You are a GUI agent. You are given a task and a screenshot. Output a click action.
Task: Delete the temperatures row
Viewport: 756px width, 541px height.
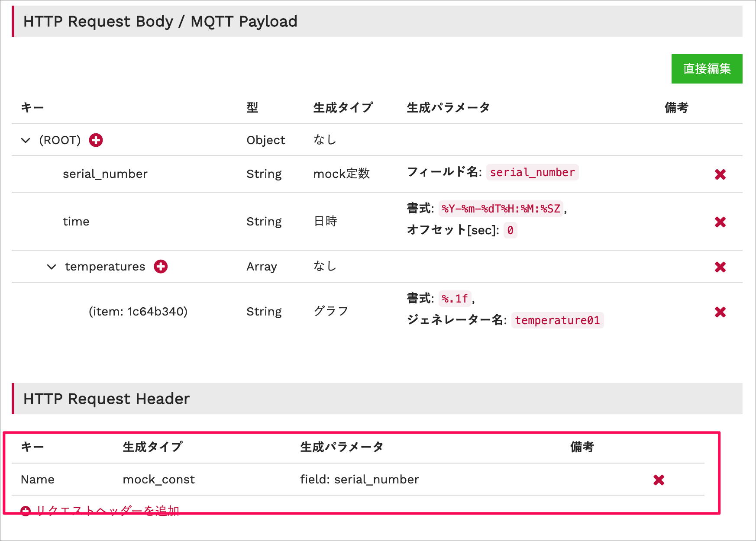click(x=720, y=267)
